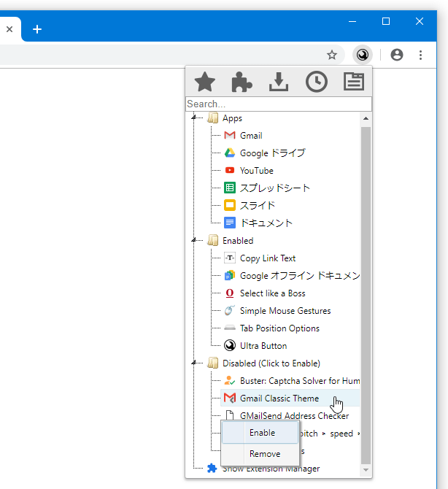Click the scrollbar up arrow
Viewport: 448px width, 489px height.
(366, 118)
